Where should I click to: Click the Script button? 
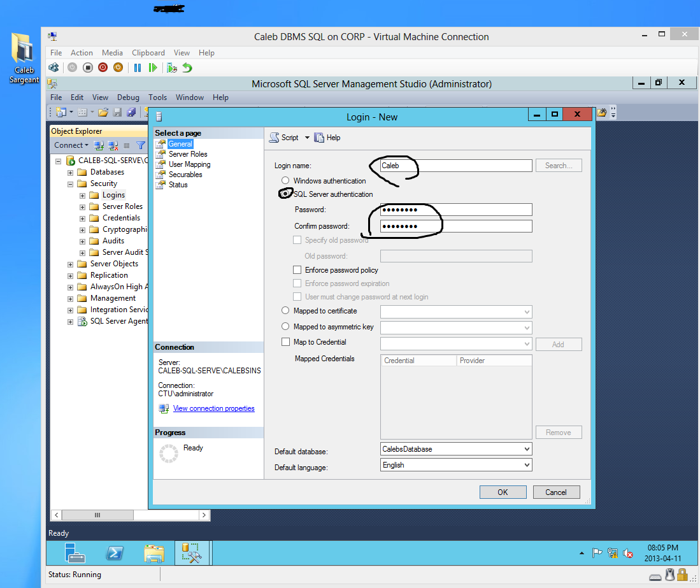click(284, 138)
